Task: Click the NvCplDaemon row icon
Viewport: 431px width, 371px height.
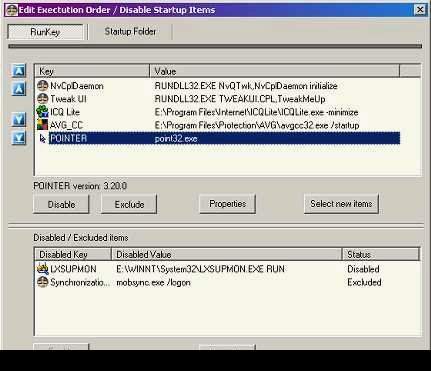Action: pos(42,86)
